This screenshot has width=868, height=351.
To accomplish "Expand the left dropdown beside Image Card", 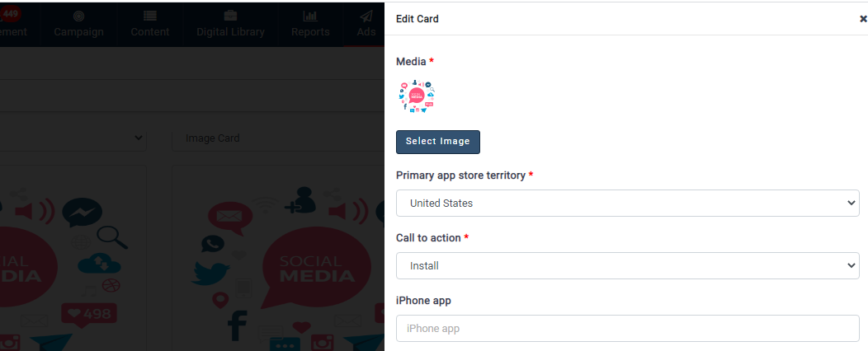I will point(74,138).
